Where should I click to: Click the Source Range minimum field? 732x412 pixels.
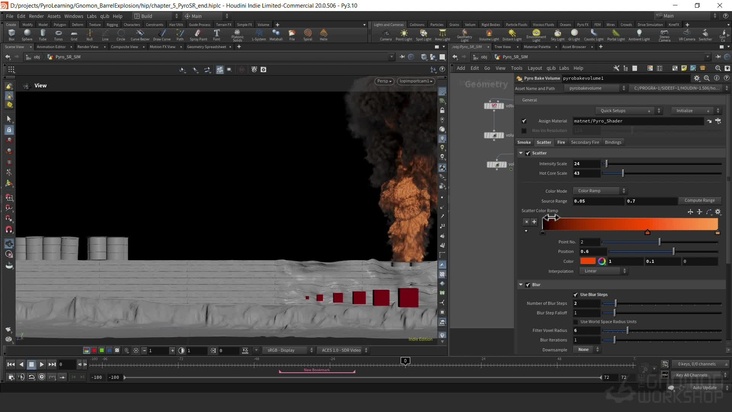click(597, 200)
